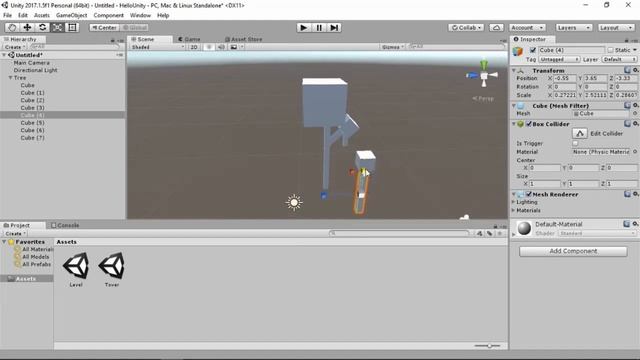Toggle scene lighting icon in Scene toolbar
Screen dimensions: 640x360
coord(209,47)
